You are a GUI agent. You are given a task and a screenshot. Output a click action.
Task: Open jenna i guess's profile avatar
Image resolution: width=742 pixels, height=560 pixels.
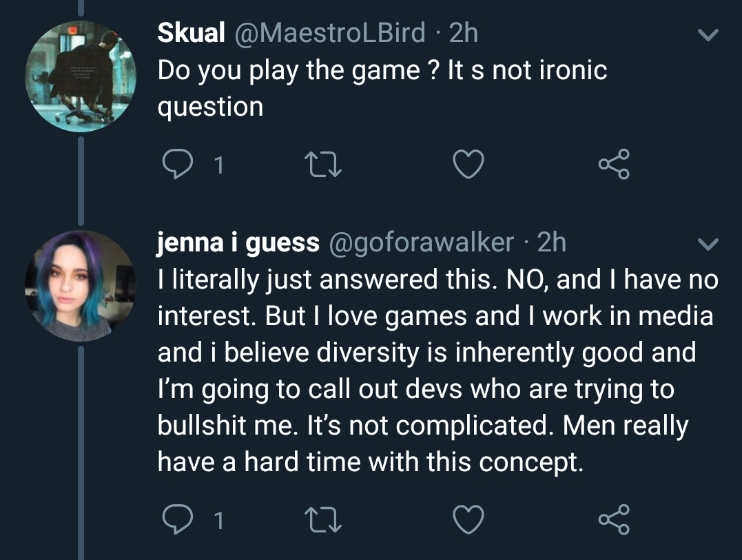click(81, 285)
